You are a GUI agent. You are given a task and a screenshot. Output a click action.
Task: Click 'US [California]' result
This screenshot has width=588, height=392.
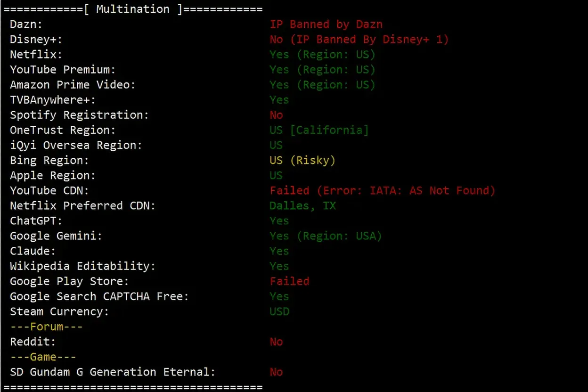point(319,130)
